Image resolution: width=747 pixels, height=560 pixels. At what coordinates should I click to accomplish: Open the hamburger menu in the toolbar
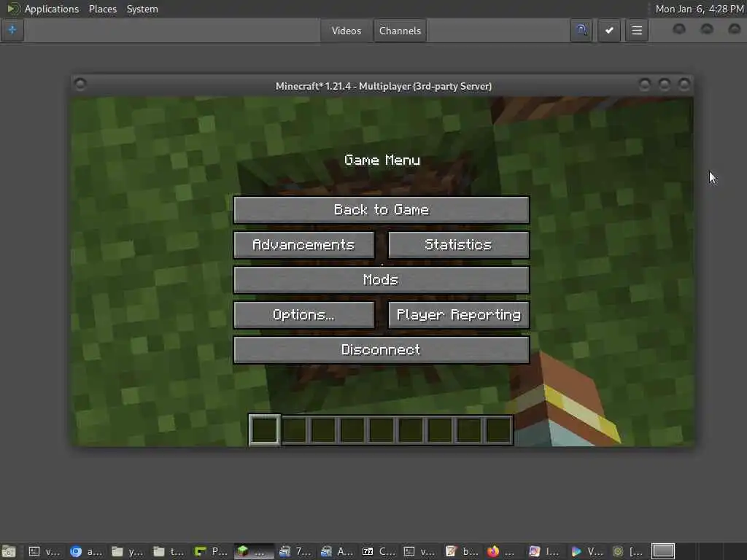[x=636, y=31]
